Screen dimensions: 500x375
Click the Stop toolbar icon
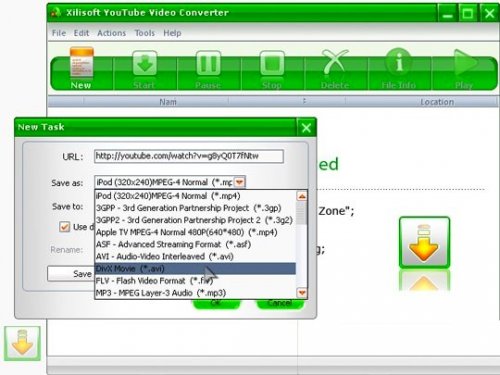pos(272,63)
